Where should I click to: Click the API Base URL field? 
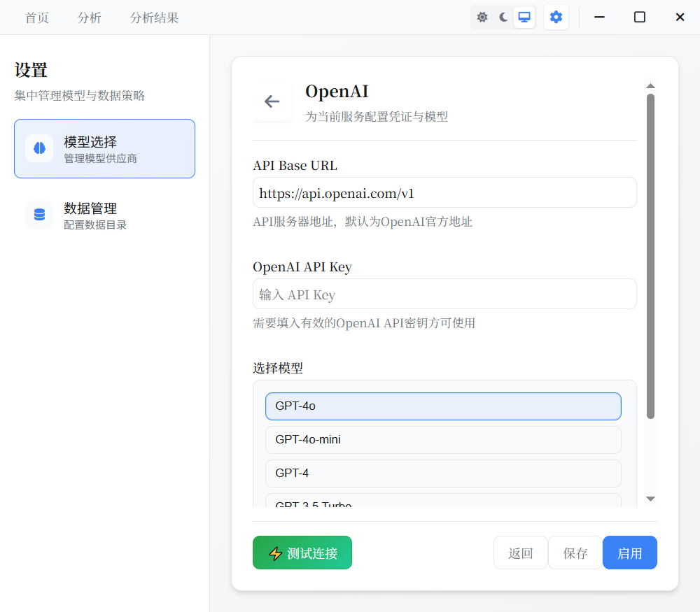(x=443, y=192)
